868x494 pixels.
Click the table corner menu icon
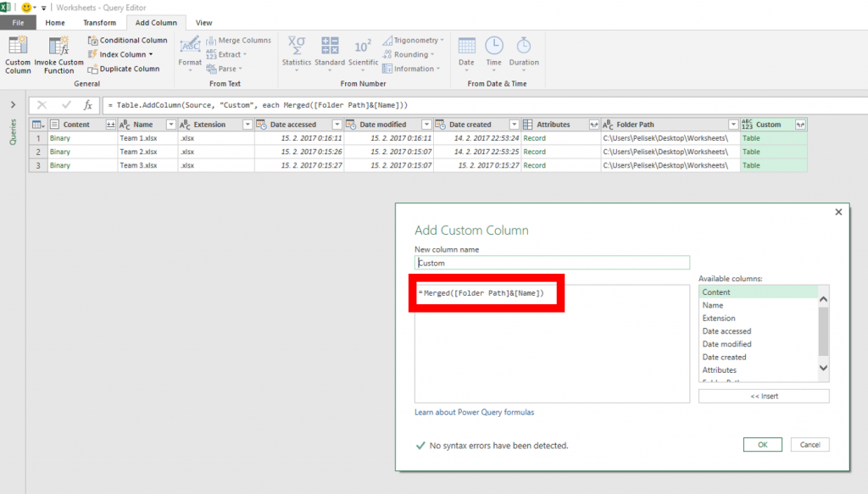point(37,125)
